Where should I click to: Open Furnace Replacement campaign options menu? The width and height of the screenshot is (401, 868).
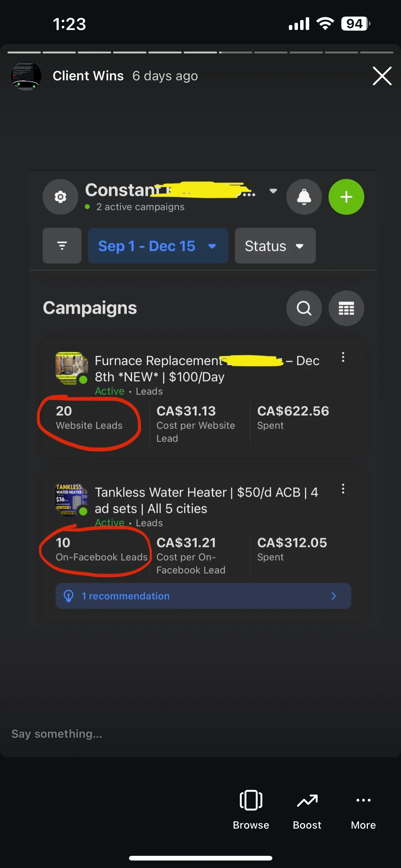click(343, 357)
